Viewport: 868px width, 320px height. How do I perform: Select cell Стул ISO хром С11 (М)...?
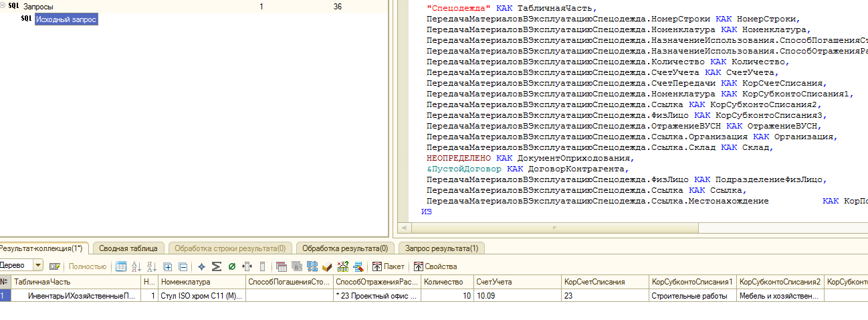[x=202, y=295]
